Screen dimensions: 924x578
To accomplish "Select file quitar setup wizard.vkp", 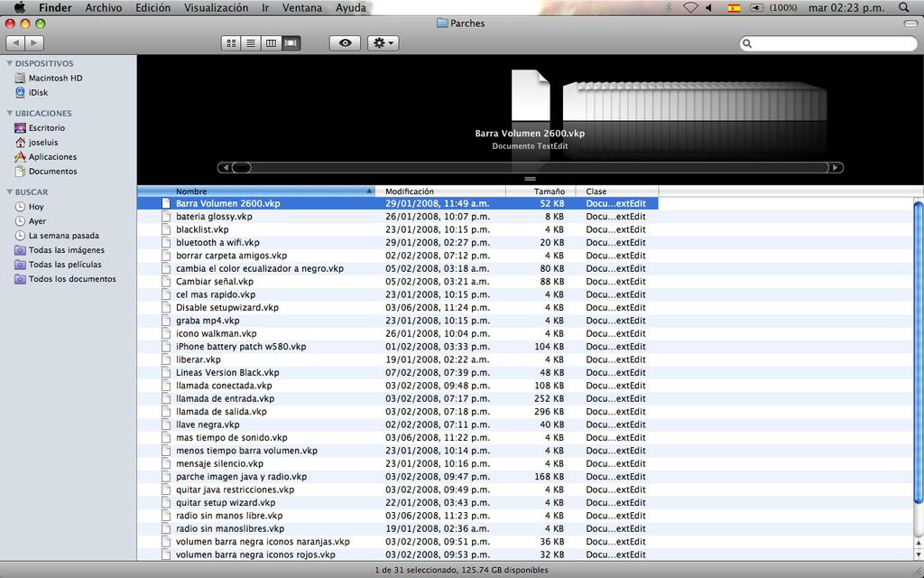I will coord(225,502).
